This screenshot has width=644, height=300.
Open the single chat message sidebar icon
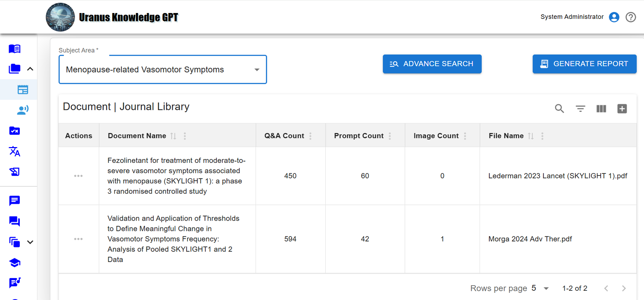[14, 201]
